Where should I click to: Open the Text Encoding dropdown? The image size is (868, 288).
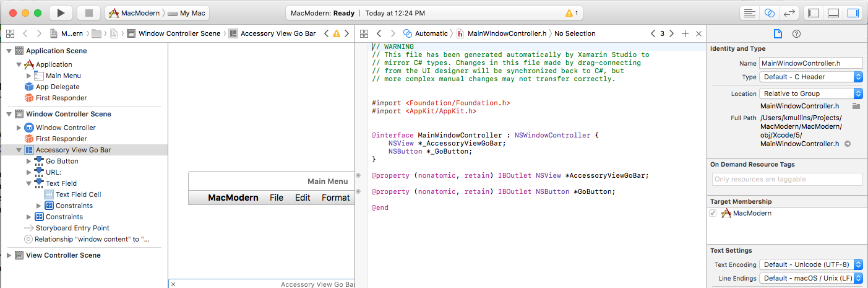(810, 264)
